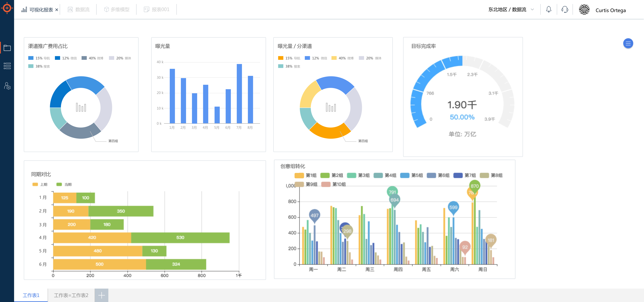Toggle 38% 搜索 legend in 渠道推广费用占比
This screenshot has width=644, height=302.
pos(39,66)
